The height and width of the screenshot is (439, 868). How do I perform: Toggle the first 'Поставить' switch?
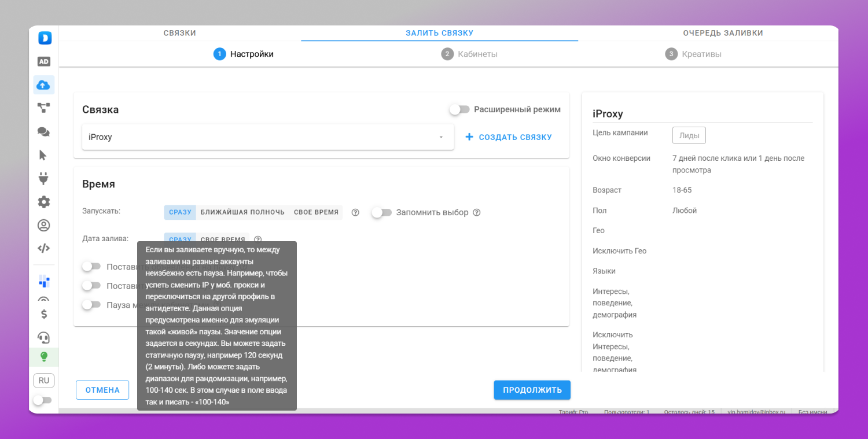(91, 267)
